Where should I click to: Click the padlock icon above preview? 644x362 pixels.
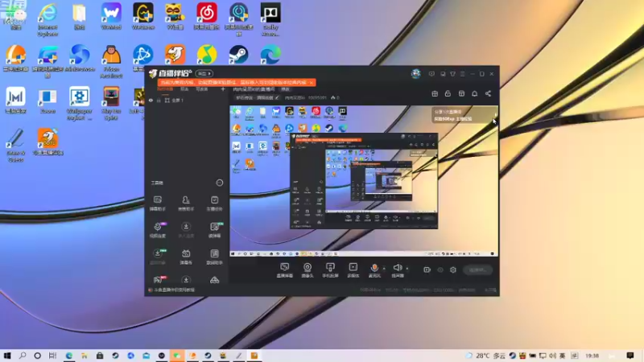tap(448, 93)
